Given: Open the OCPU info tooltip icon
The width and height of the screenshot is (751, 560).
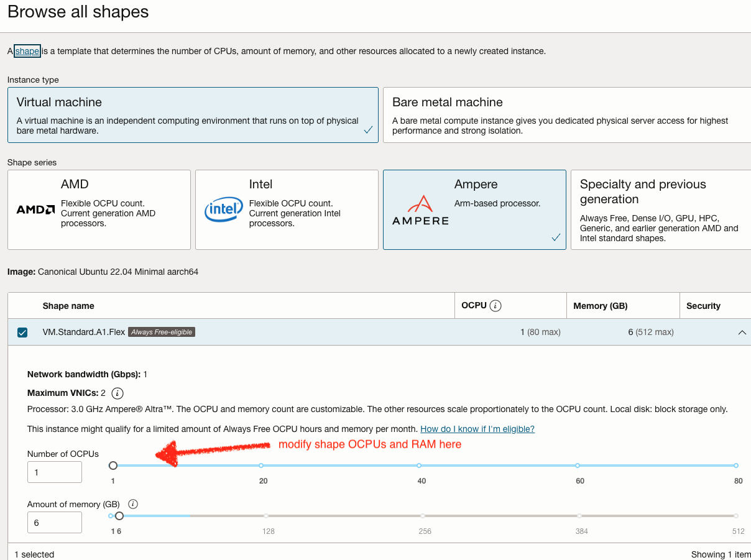Looking at the screenshot, I should 495,306.
